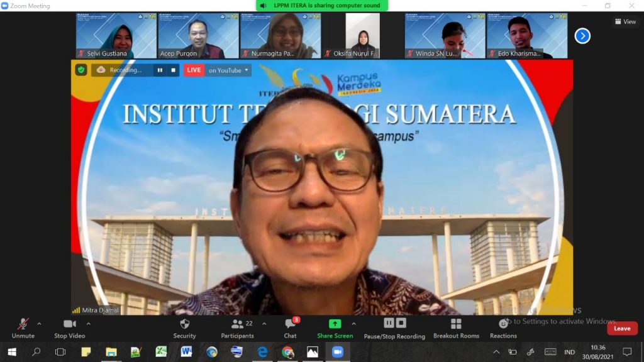Open the Security shield options
This screenshot has width=644, height=362.
[x=184, y=328]
